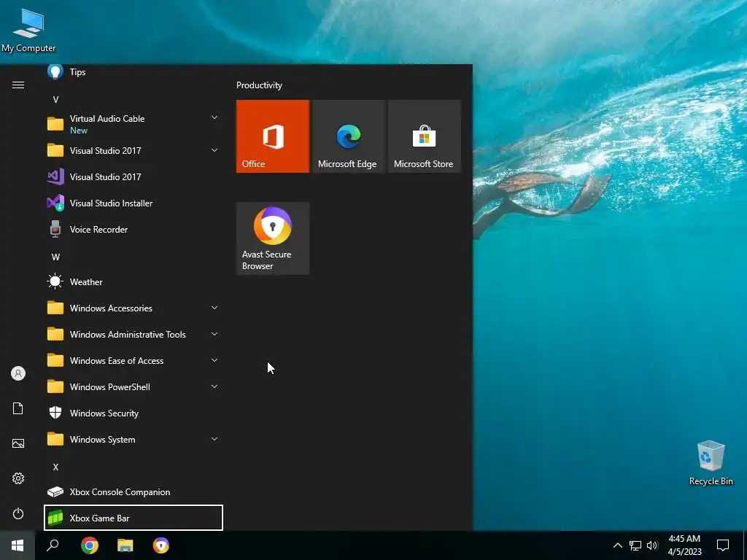Click the Show desktop sliver
The image size is (747, 560).
745,545
